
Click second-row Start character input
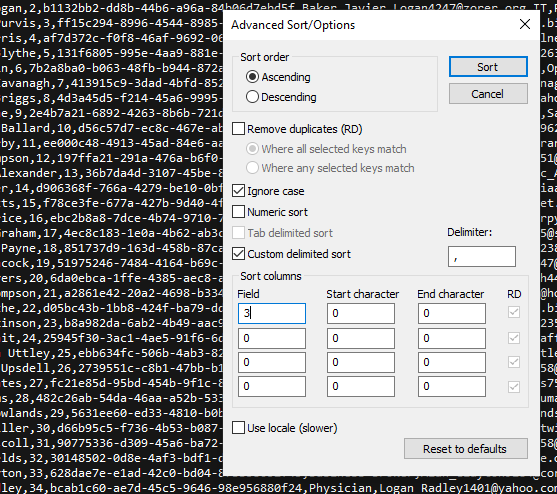361,338
